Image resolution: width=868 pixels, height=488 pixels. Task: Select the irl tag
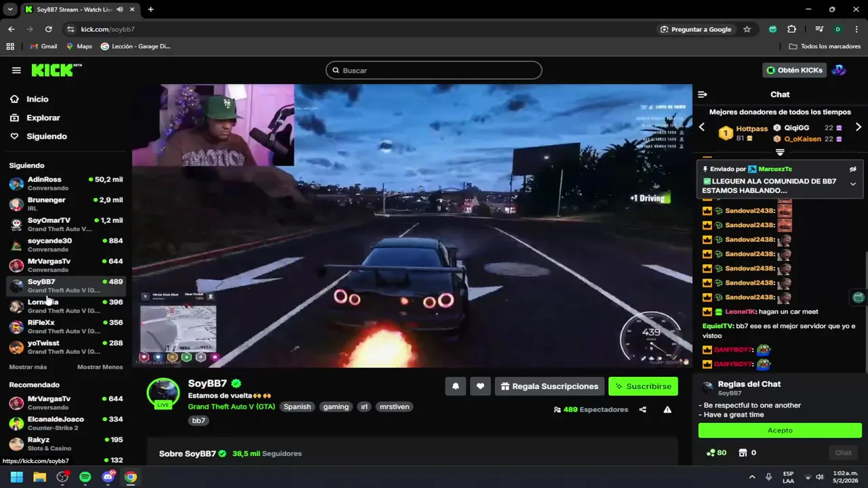coord(364,407)
